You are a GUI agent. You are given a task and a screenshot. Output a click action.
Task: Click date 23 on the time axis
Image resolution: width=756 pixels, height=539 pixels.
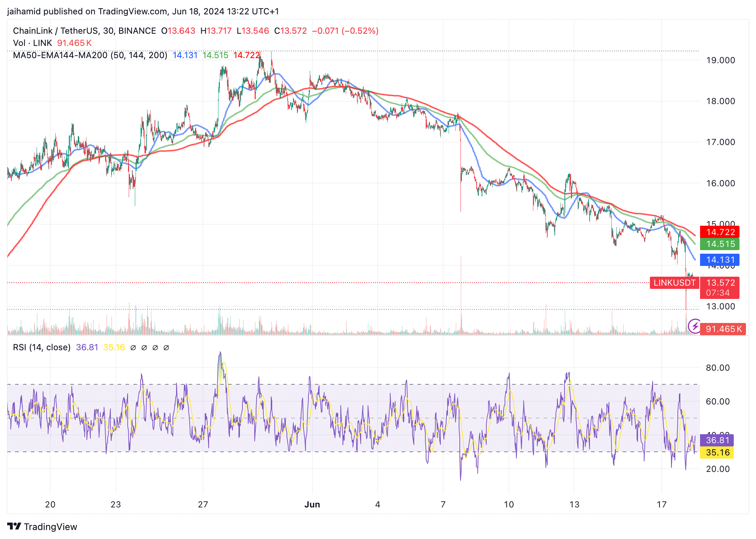(115, 505)
